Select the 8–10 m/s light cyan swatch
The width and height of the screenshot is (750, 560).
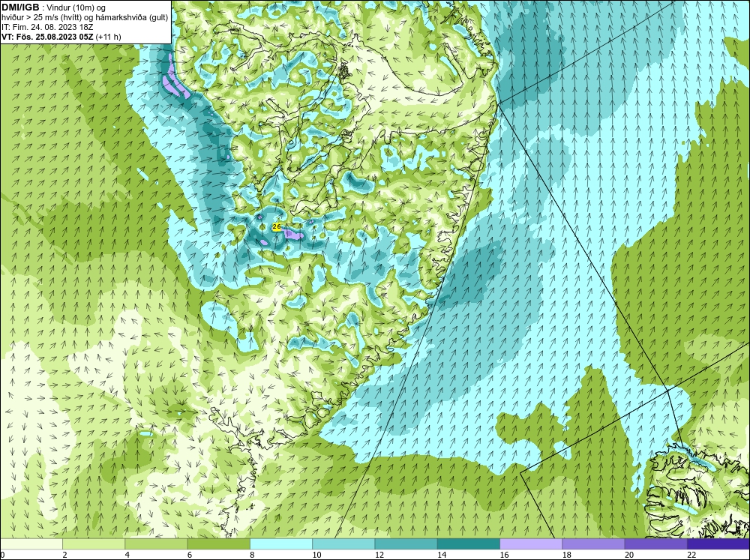coord(281,544)
